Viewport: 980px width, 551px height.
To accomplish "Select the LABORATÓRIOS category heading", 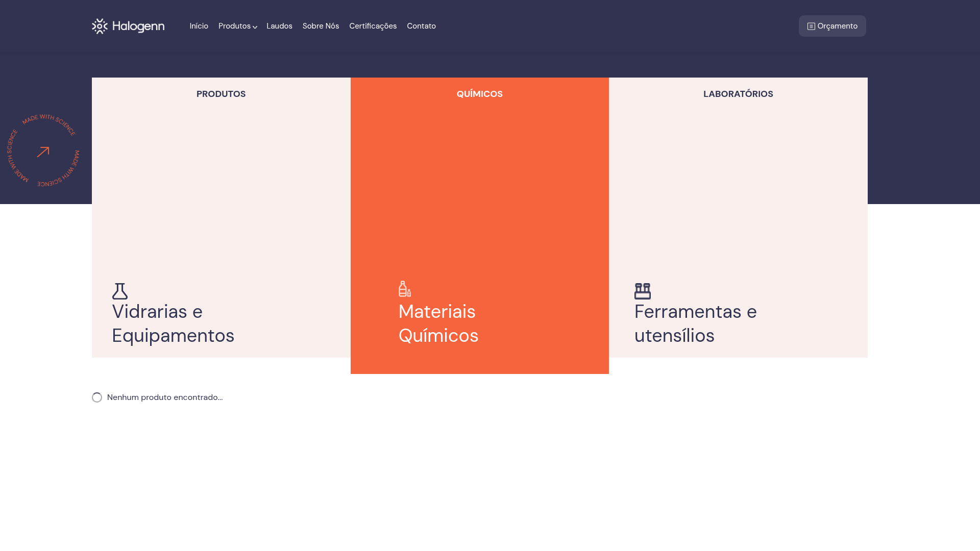I will 738,94.
